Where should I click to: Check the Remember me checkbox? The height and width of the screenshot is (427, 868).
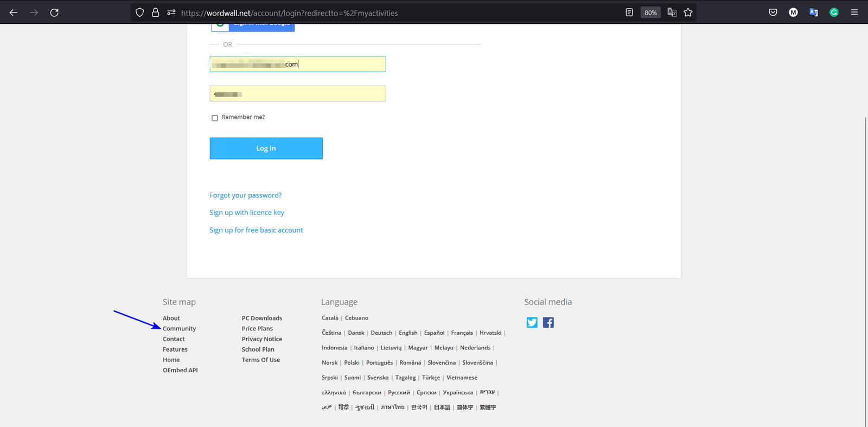point(215,118)
